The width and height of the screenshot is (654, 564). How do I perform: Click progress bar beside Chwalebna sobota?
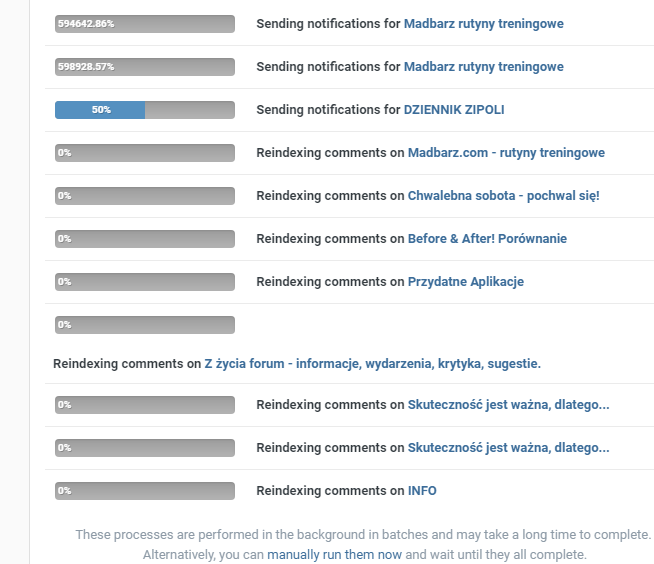click(x=145, y=196)
